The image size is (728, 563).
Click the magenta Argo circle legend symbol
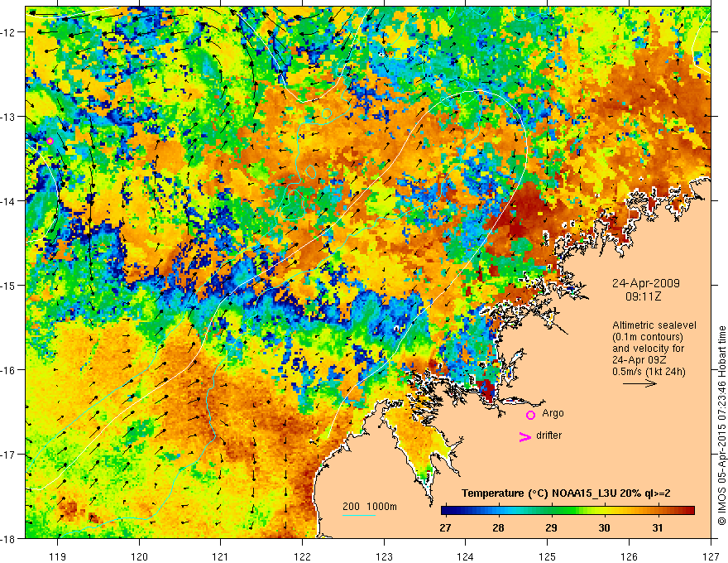tap(530, 416)
